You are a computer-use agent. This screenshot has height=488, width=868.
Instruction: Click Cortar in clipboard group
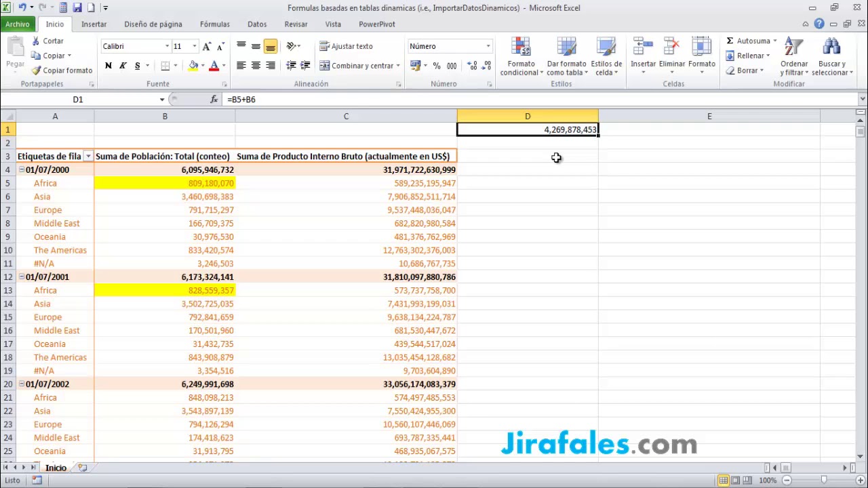[47, 41]
